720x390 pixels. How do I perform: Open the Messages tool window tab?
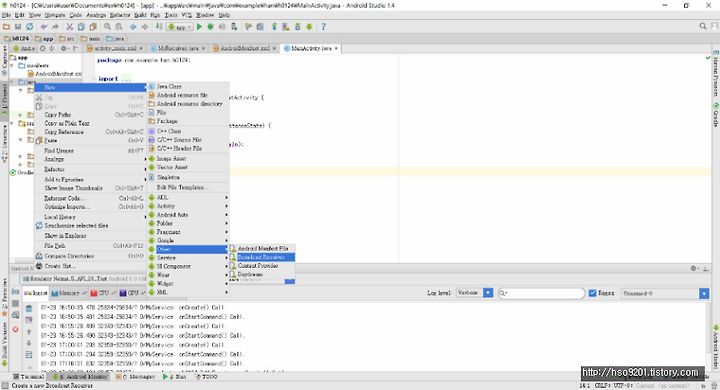(x=136, y=377)
